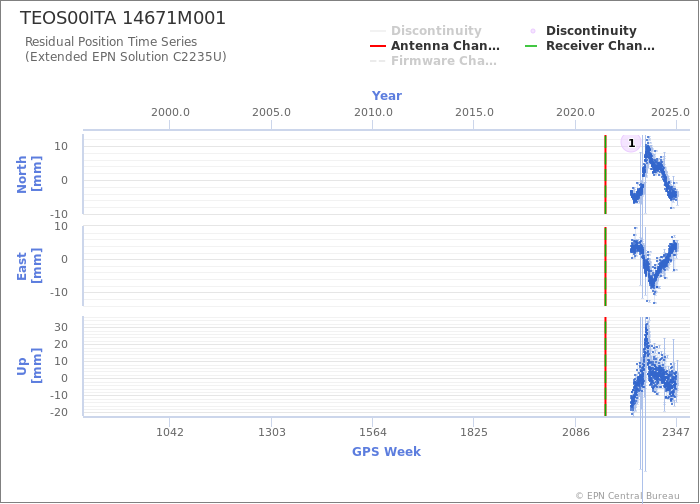Screen dimensions: 700x504
Task: Click the antenna/receiver change line in Up plot
Action: (x=605, y=367)
